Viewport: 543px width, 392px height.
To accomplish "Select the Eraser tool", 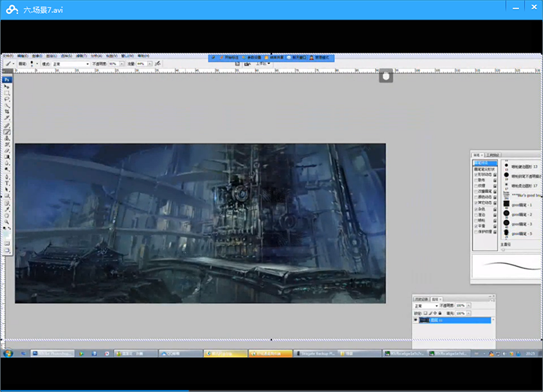I will click(7, 151).
